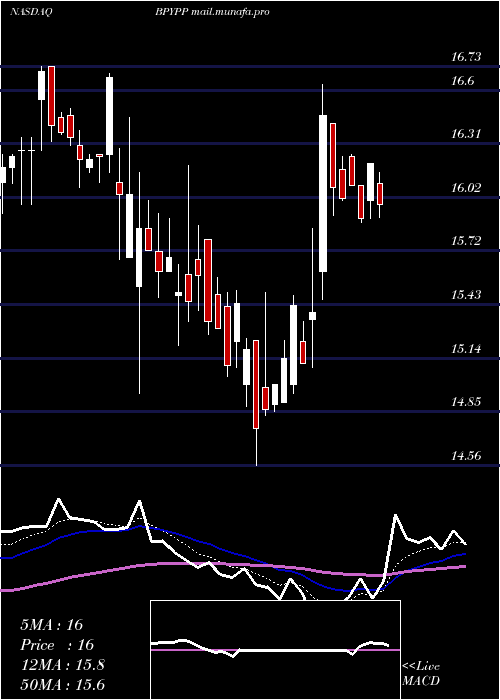Image resolution: width=500 pixels, height=700 pixels.
Task: Click inside the Live MACD inset chart
Action: pos(275,650)
